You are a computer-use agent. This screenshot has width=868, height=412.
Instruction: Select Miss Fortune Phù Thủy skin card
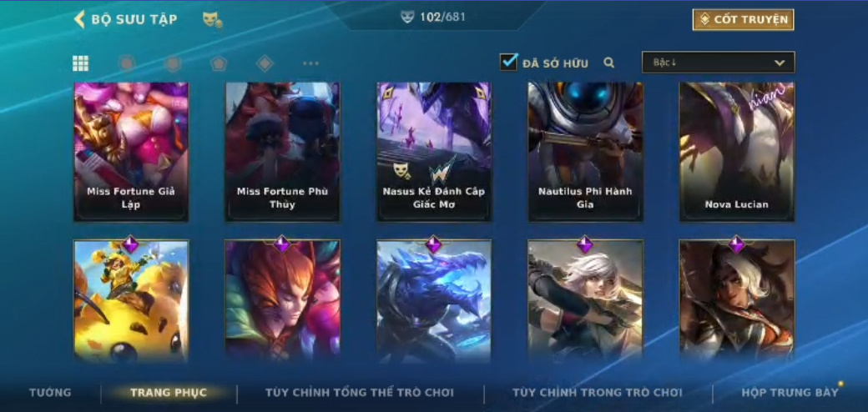282,152
